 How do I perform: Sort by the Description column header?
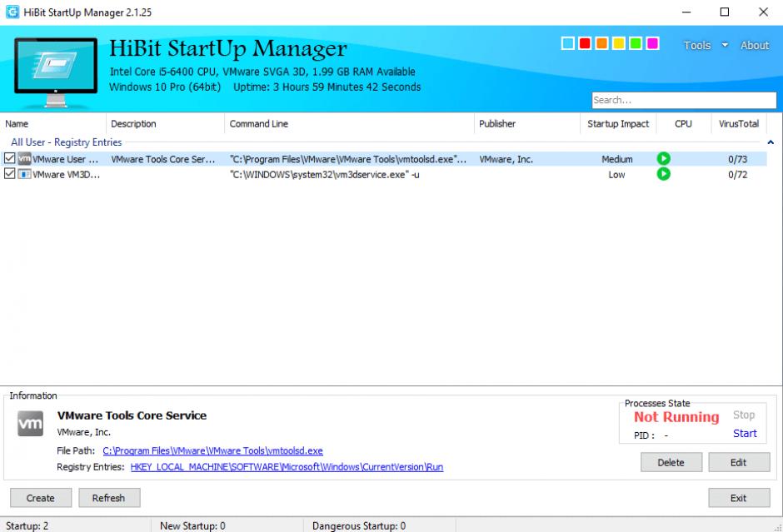click(165, 124)
